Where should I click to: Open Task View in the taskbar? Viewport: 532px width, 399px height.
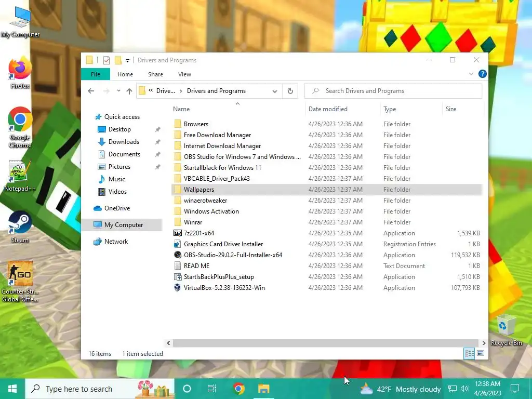point(212,389)
